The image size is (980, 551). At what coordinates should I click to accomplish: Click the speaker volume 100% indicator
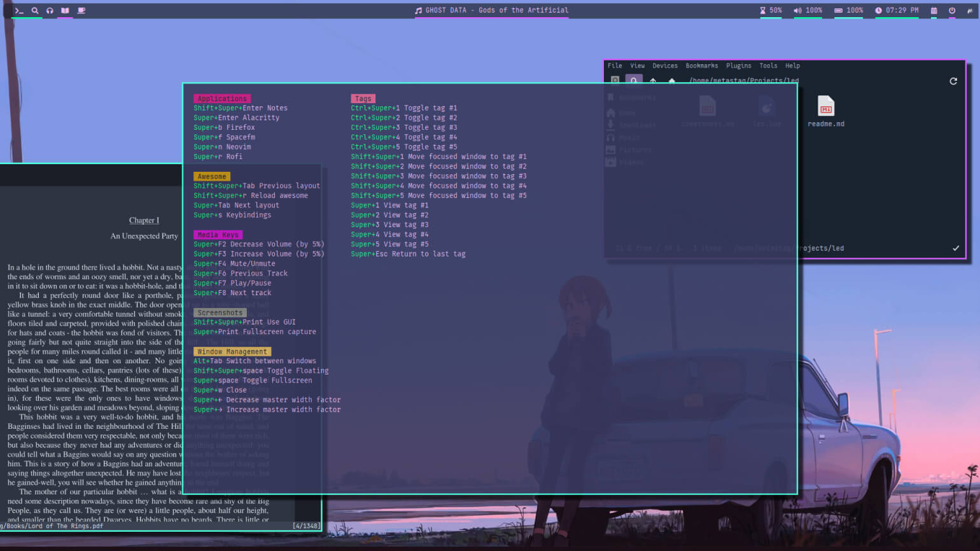[808, 10]
